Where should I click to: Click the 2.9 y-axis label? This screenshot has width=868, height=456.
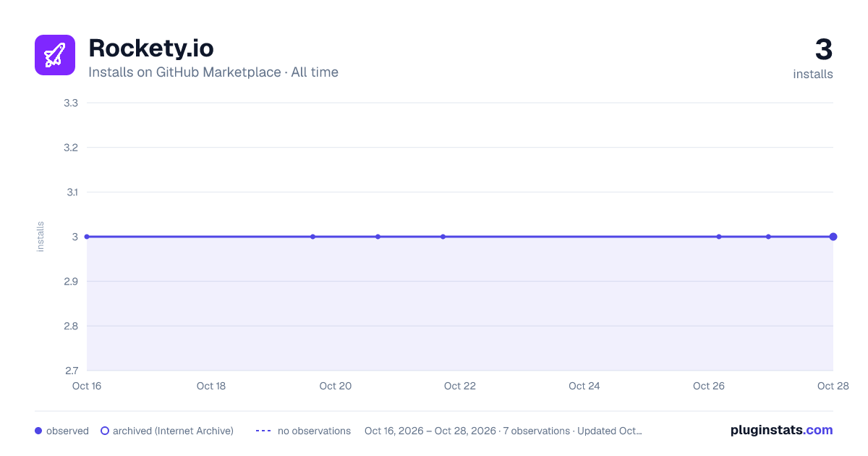(x=71, y=282)
